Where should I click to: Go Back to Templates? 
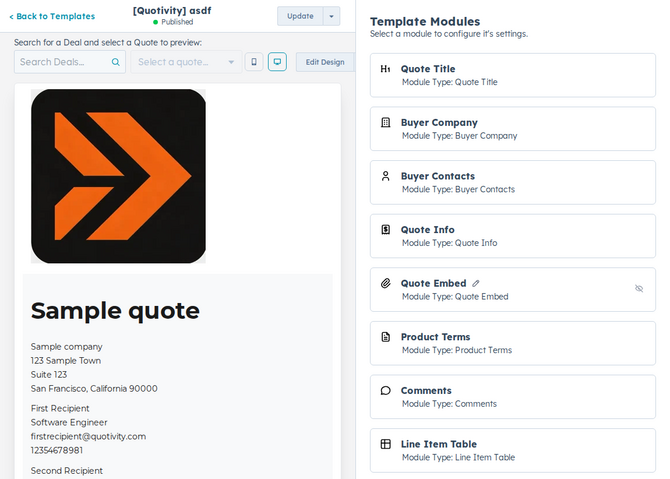pyautogui.click(x=52, y=16)
